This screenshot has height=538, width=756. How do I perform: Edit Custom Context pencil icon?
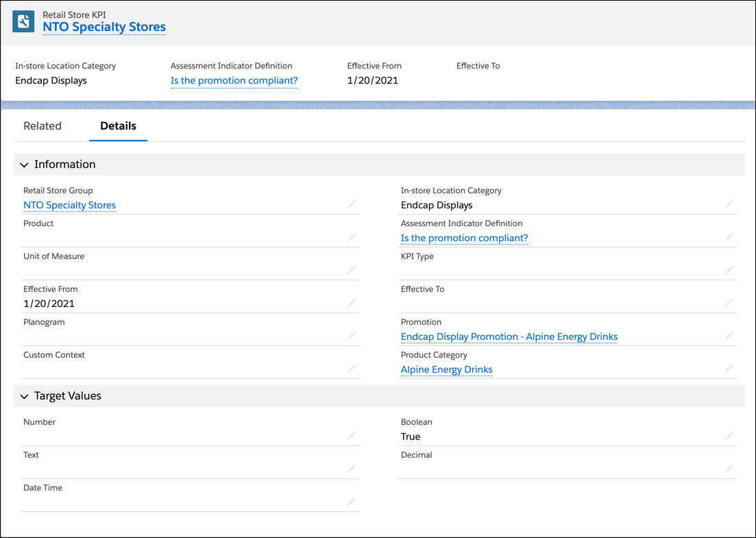352,369
